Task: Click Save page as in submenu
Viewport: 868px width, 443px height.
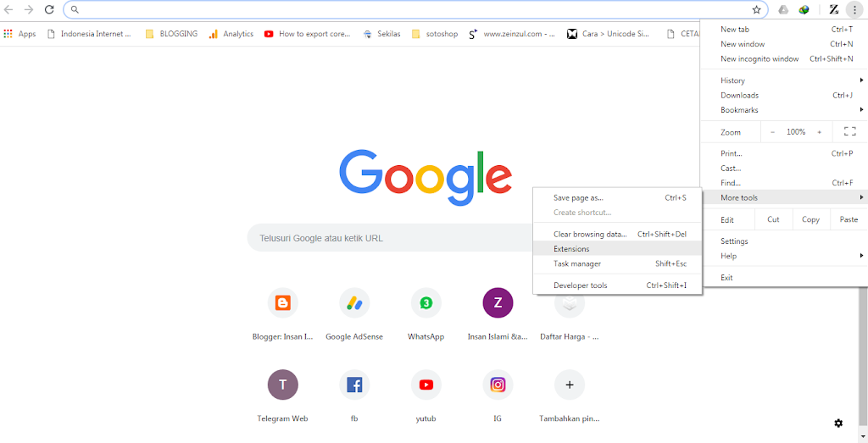Action: point(617,197)
